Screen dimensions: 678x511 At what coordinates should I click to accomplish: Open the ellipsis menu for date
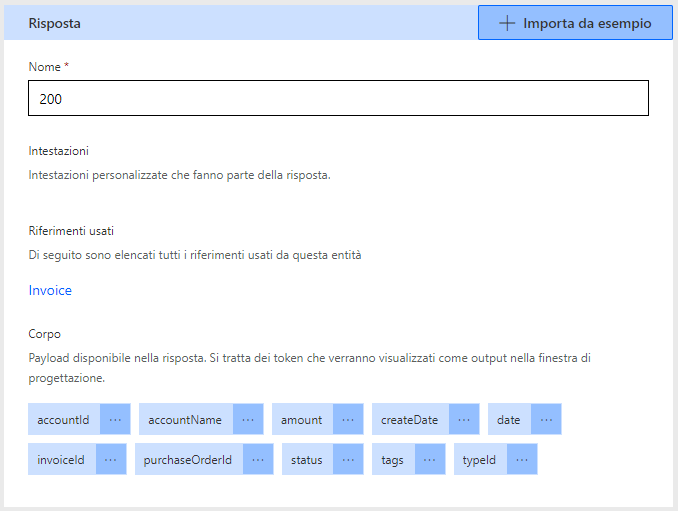point(546,419)
